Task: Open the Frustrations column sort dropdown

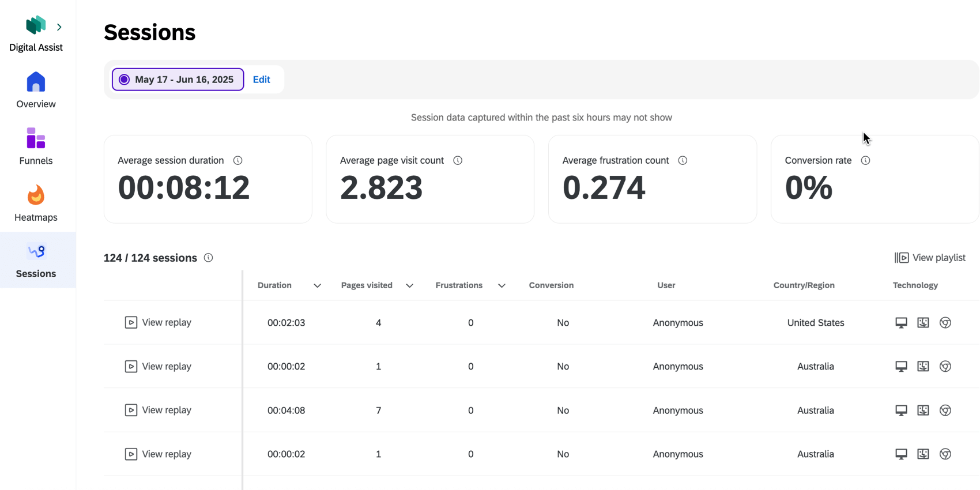Action: (502, 286)
